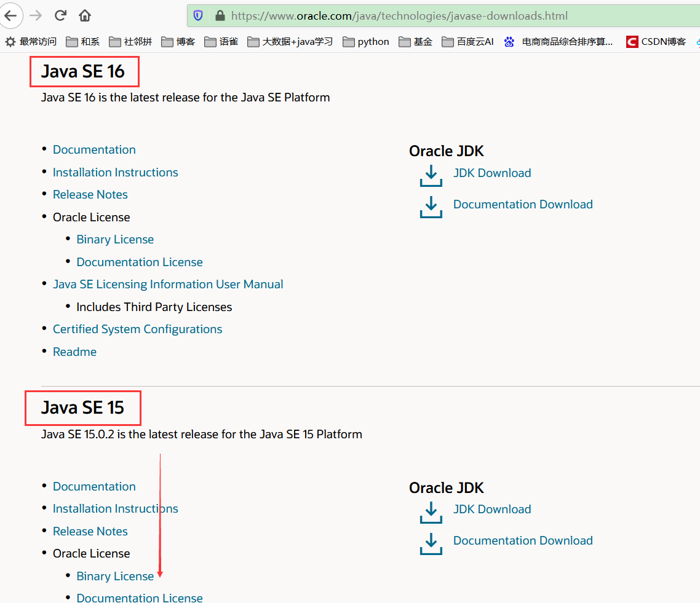Open the 百度云AI bookmark folder
Viewport: 700px width, 603px height.
(x=467, y=41)
